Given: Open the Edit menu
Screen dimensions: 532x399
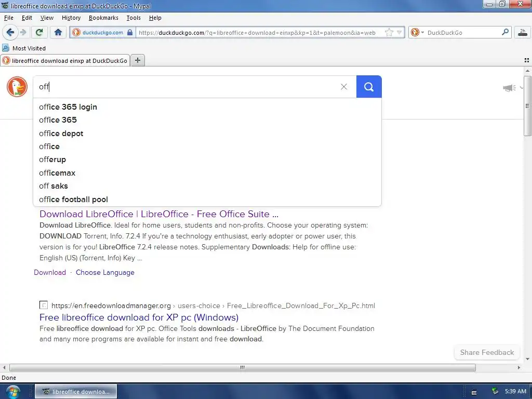Looking at the screenshot, I should (27, 18).
